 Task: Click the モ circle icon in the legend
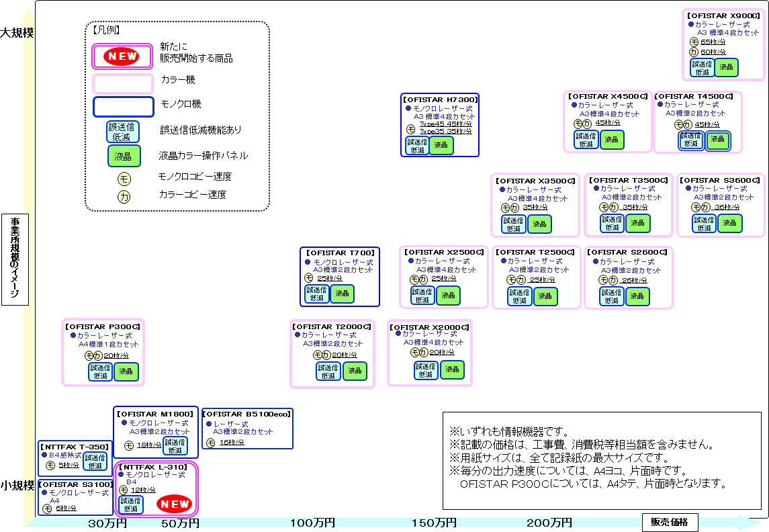(124, 179)
